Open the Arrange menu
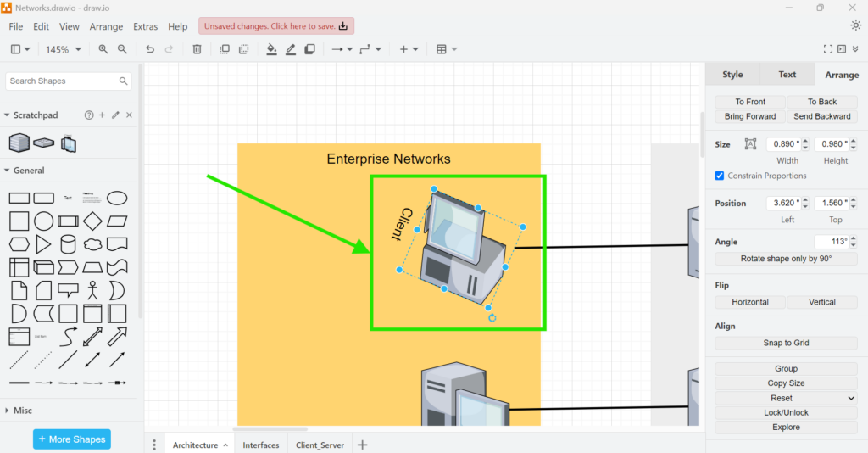868x453 pixels. pos(106,26)
